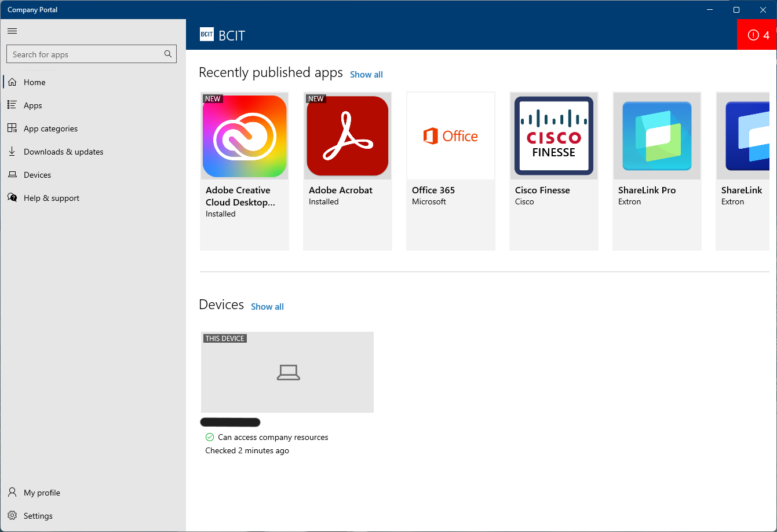
Task: Open the Apps section icon
Action: pyautogui.click(x=12, y=105)
